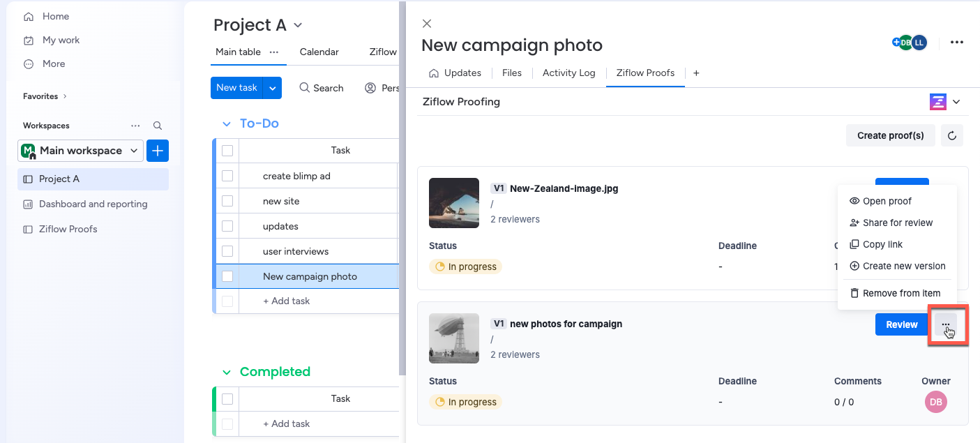Screen dimensions: 980x443
Task: Close the New campaign photo panel
Action: point(427,24)
